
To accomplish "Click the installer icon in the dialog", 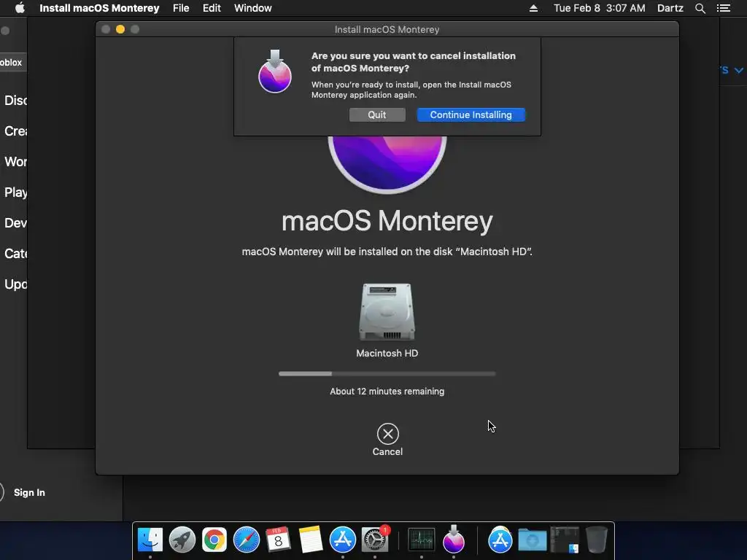I will click(275, 71).
